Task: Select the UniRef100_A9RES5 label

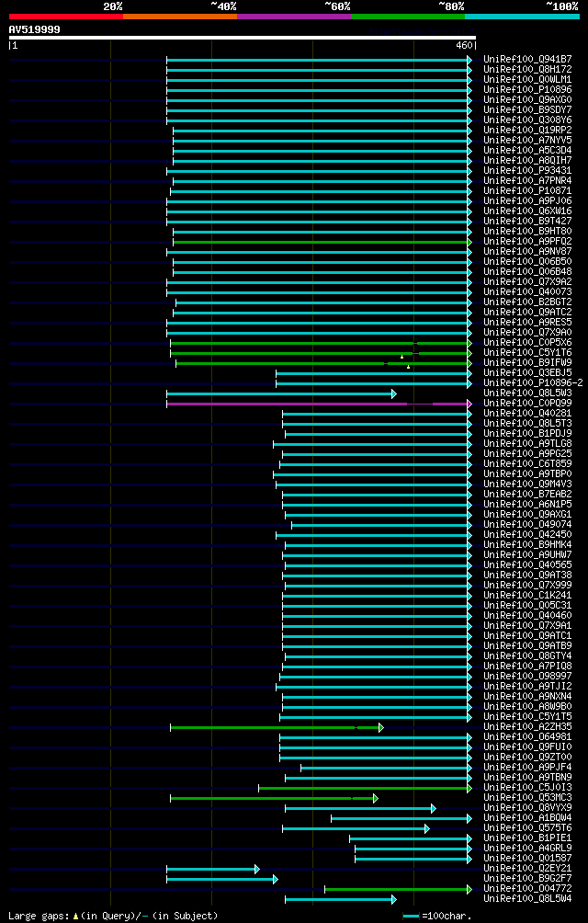Action: click(527, 322)
